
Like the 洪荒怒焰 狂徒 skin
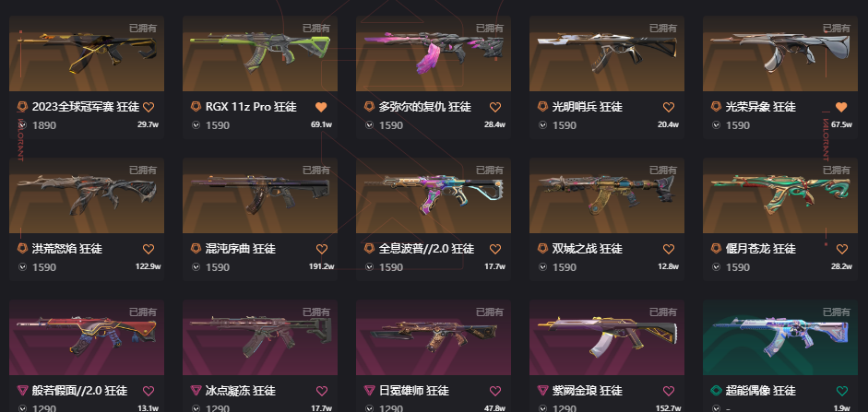(149, 250)
